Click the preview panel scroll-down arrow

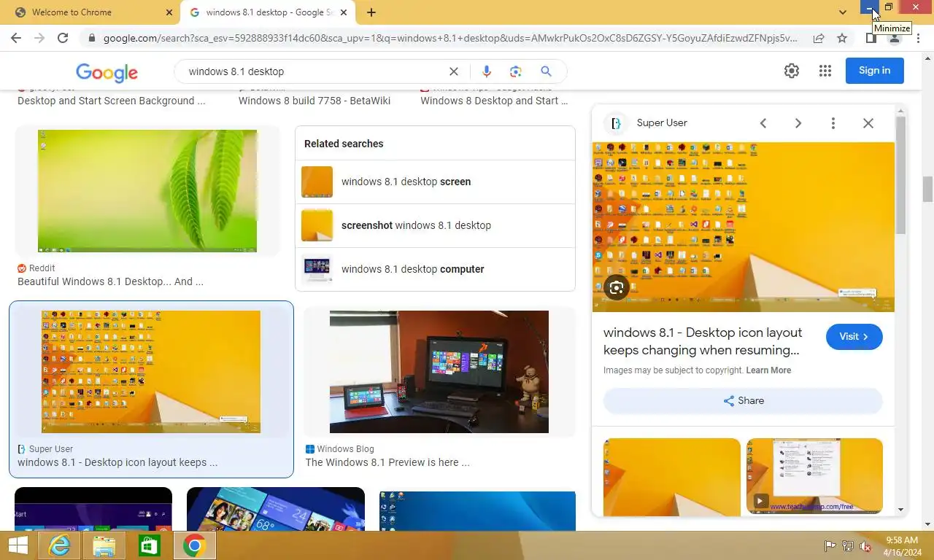click(x=901, y=510)
